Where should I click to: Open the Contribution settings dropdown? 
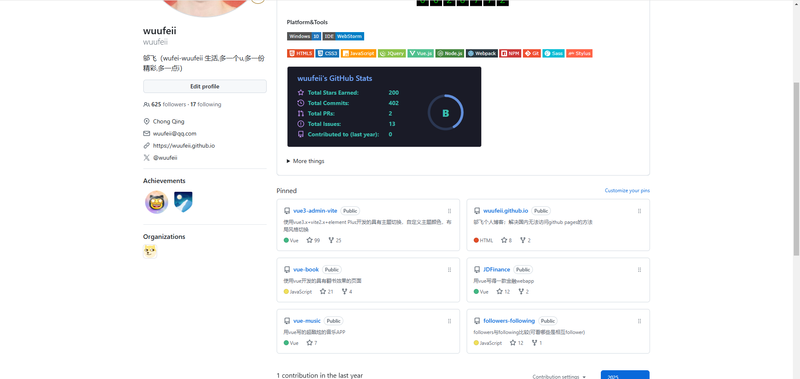(x=559, y=376)
